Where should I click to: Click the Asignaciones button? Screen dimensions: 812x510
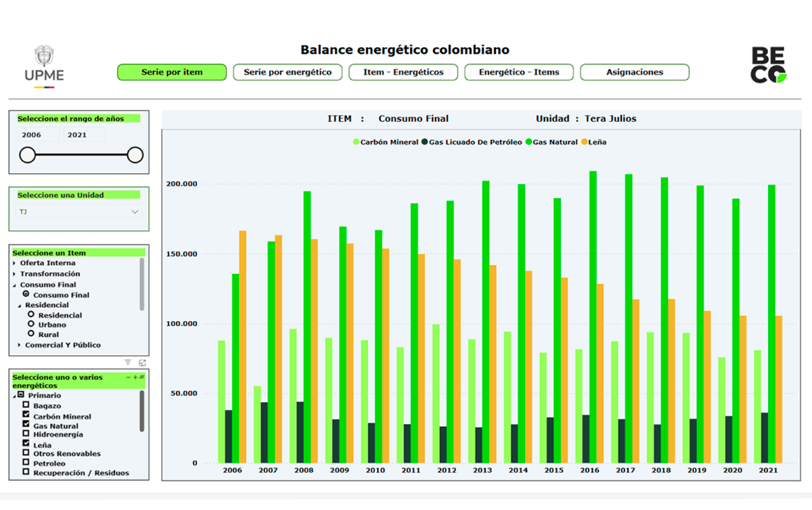(635, 72)
